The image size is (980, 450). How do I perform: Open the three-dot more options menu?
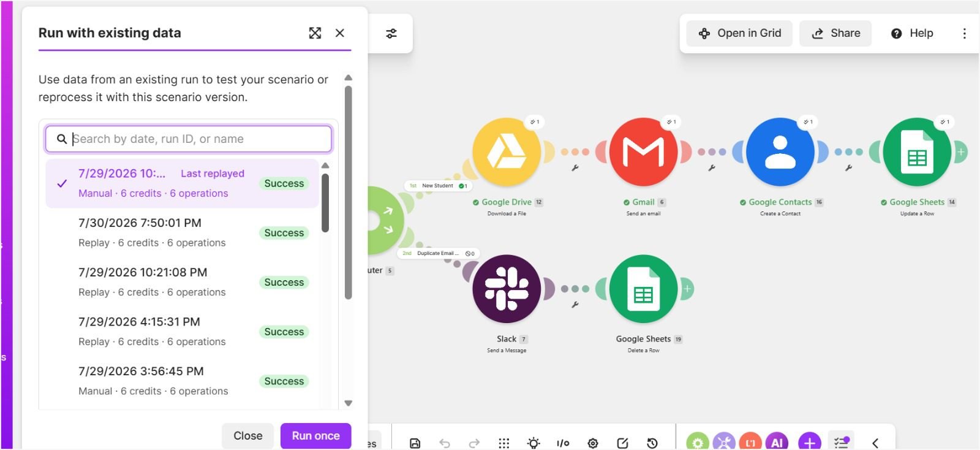pyautogui.click(x=964, y=33)
